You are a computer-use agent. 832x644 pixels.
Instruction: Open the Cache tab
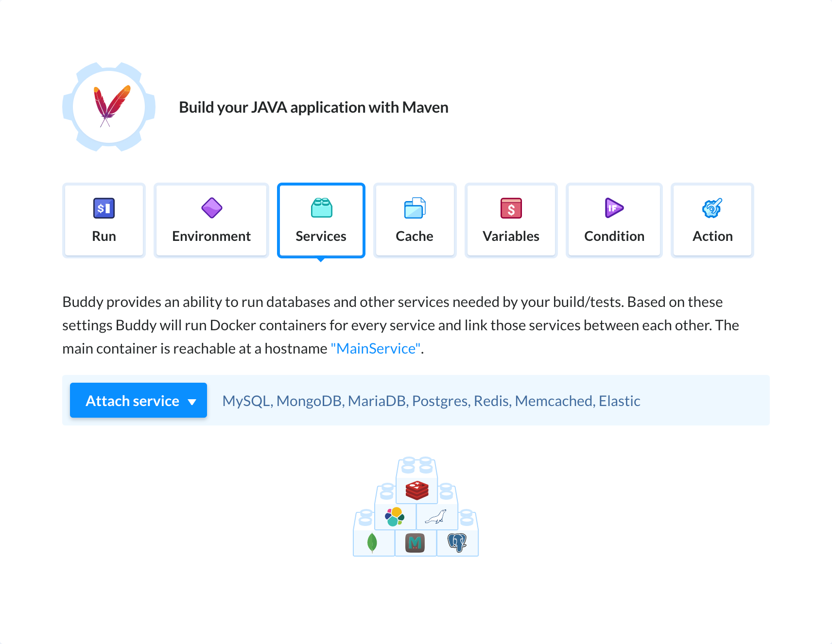coord(415,220)
